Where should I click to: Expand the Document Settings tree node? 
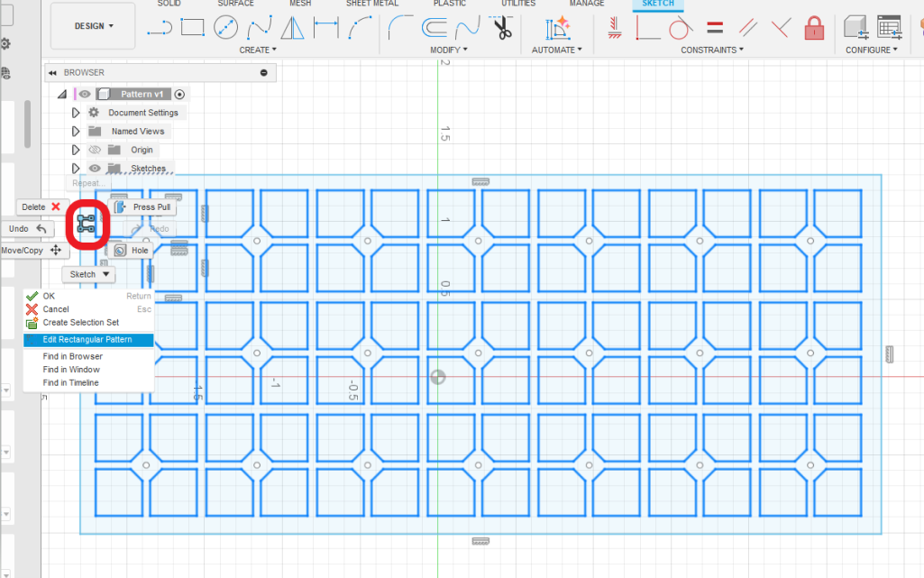click(x=76, y=113)
